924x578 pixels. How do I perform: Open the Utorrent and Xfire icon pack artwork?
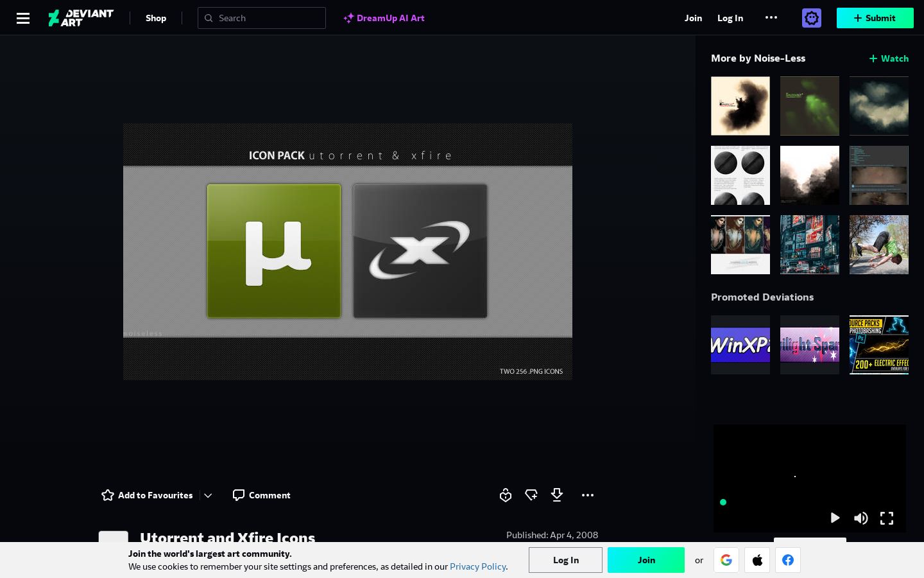[x=348, y=252]
